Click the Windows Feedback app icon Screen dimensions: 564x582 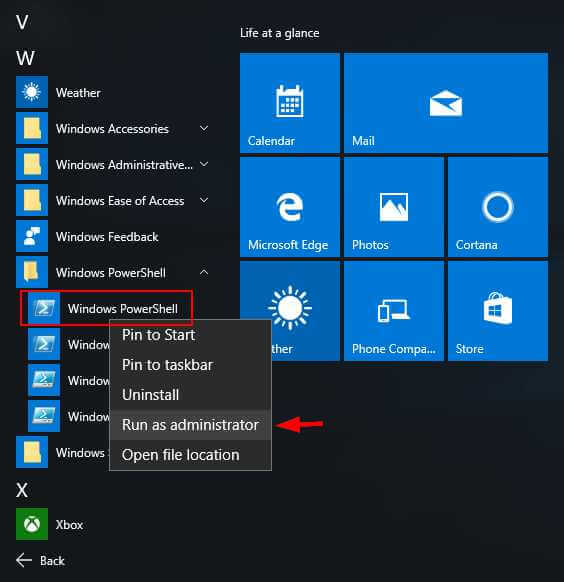tap(32, 236)
